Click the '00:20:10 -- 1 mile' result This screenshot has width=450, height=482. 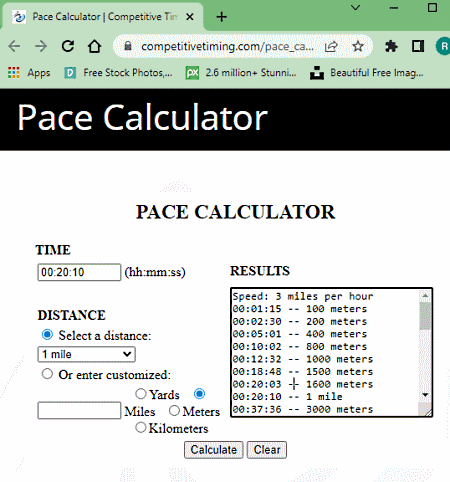[x=287, y=397]
